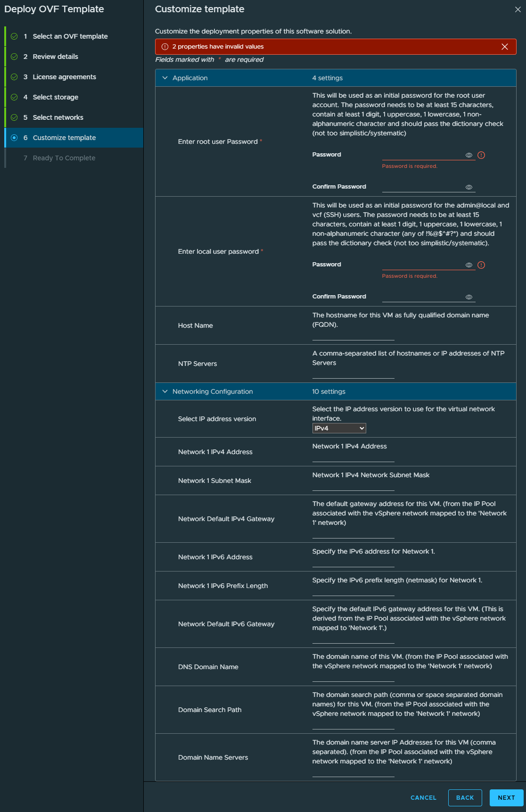Toggle visibility of local user Password

pos(469,265)
